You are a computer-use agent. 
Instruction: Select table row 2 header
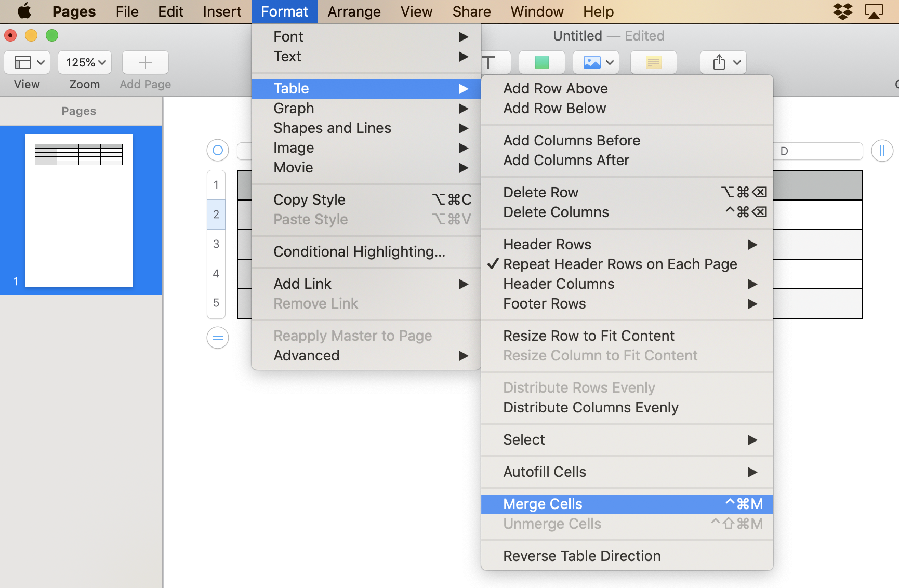click(216, 215)
